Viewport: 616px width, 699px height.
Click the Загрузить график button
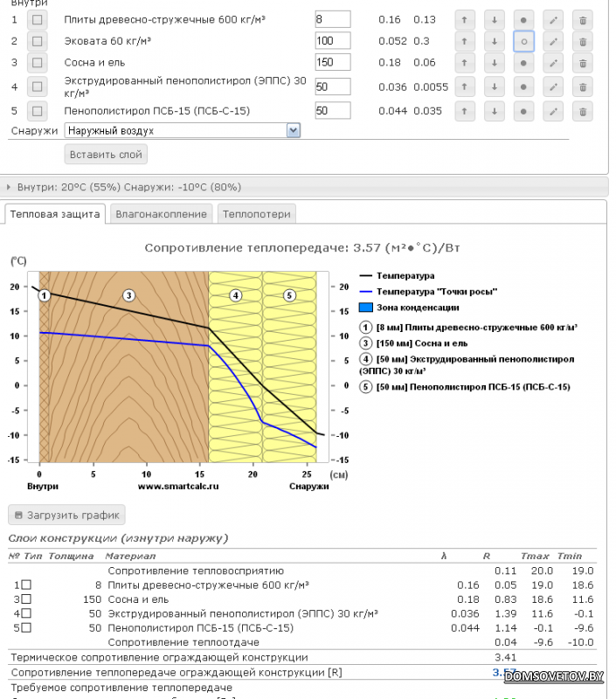tap(67, 515)
